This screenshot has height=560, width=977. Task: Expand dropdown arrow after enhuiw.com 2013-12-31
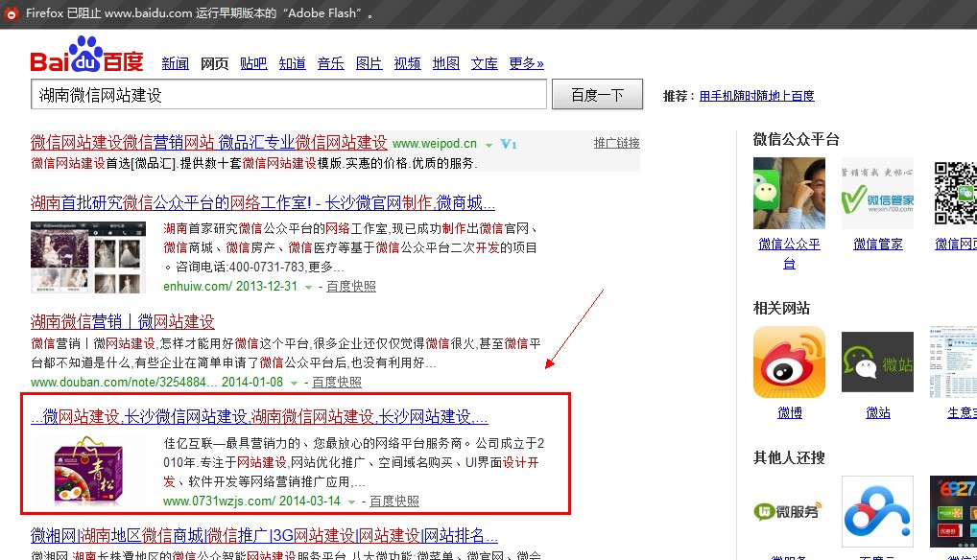click(308, 288)
